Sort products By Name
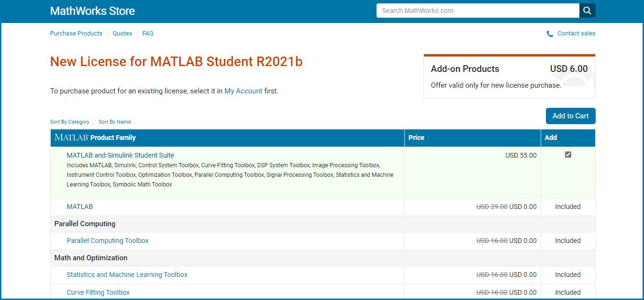This screenshot has height=300, width=644. tap(115, 122)
